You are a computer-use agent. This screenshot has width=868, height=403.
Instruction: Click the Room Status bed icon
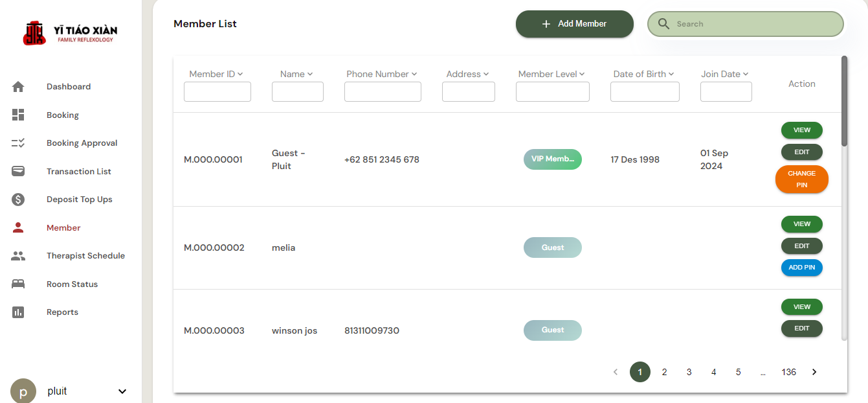click(18, 284)
